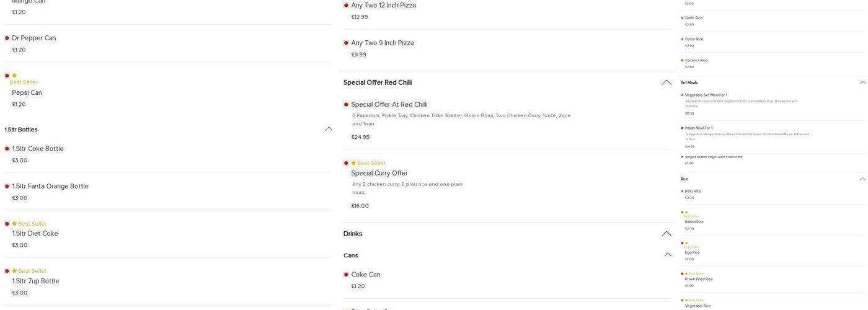Collapse the Cans subsection chevron
This screenshot has width=868, height=310.
[668, 255]
